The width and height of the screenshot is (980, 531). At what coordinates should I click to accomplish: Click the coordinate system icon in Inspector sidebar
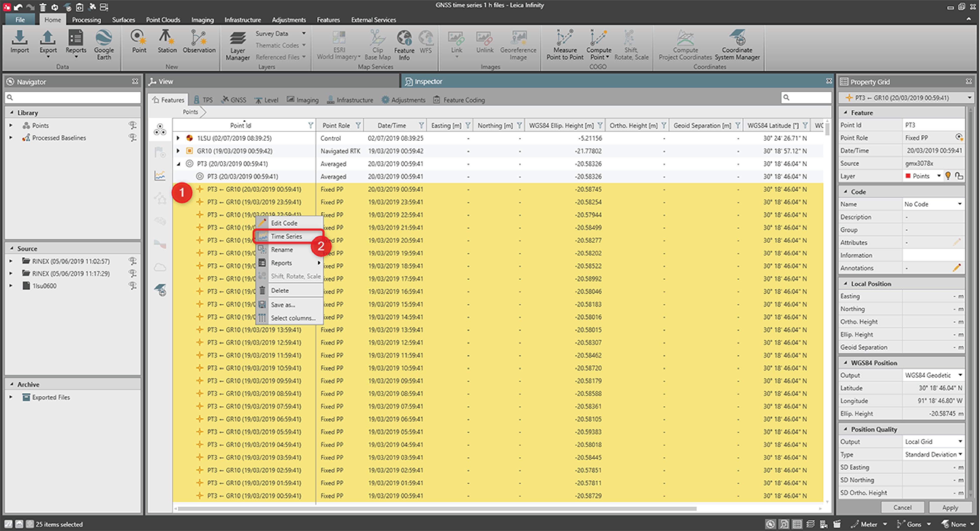(x=161, y=290)
